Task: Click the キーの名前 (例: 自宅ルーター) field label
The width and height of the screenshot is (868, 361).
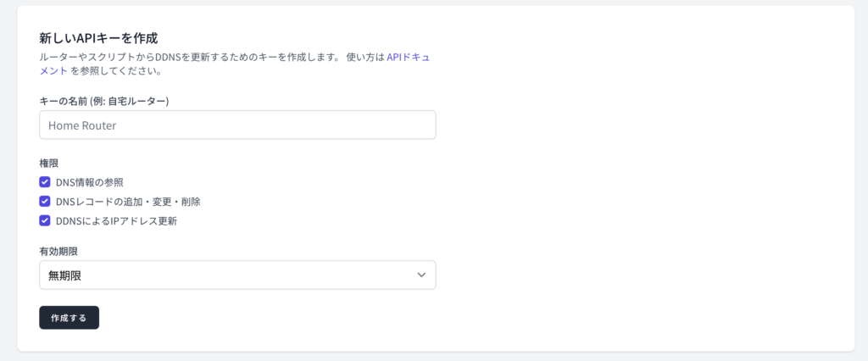Action: point(104,101)
